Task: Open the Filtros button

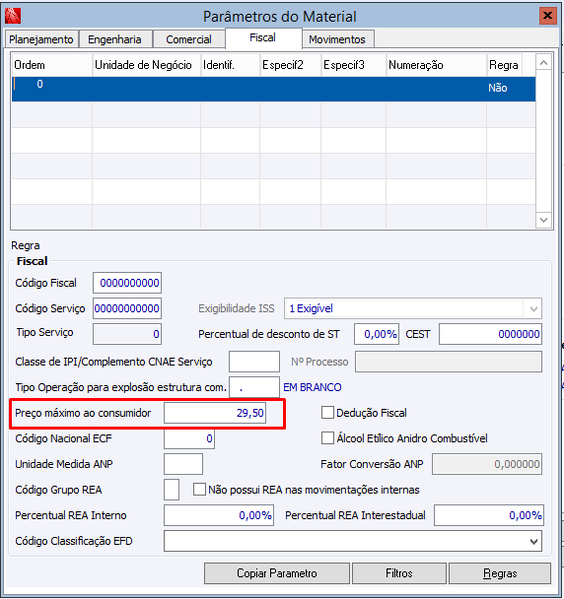Action: [399, 573]
